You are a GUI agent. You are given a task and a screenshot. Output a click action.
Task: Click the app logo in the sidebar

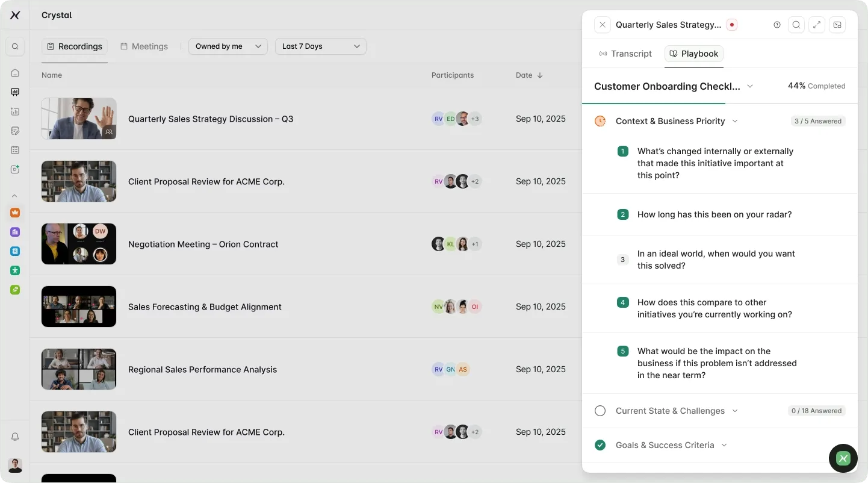click(15, 15)
